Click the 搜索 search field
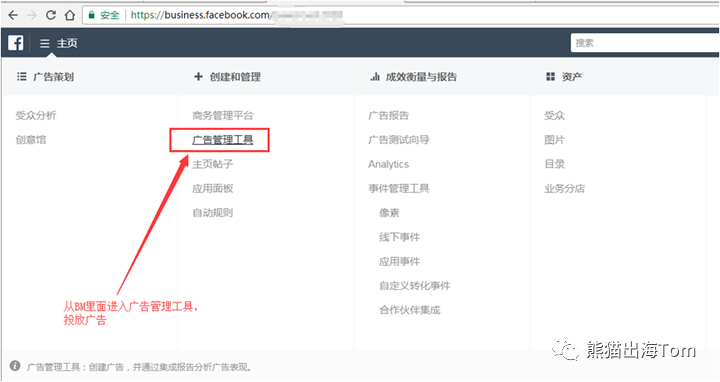 tap(645, 43)
